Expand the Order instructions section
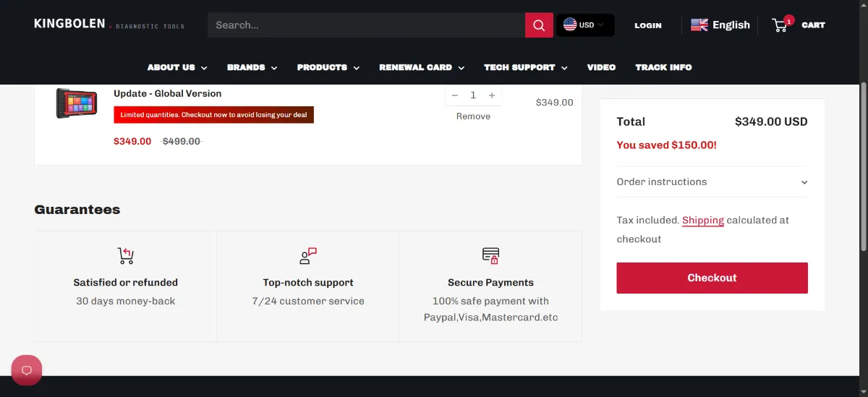 pyautogui.click(x=712, y=182)
